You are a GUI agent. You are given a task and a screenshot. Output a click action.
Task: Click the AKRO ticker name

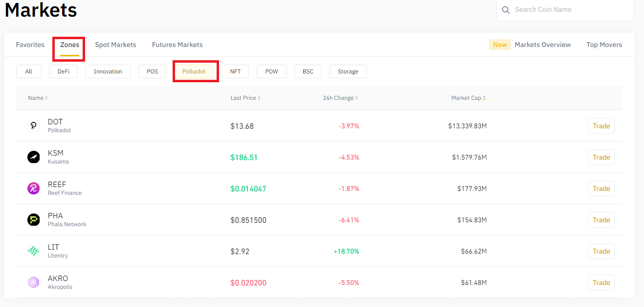[x=58, y=279]
